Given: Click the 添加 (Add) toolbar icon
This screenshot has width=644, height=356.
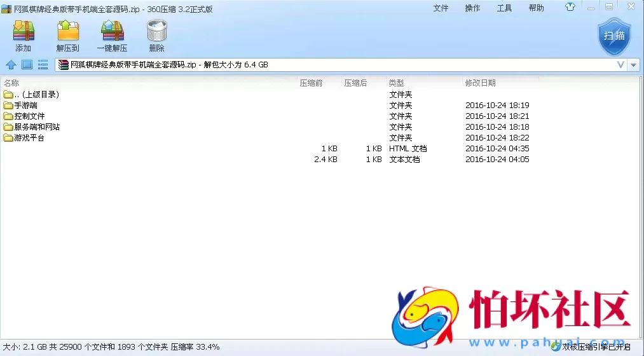Looking at the screenshot, I should [24, 31].
